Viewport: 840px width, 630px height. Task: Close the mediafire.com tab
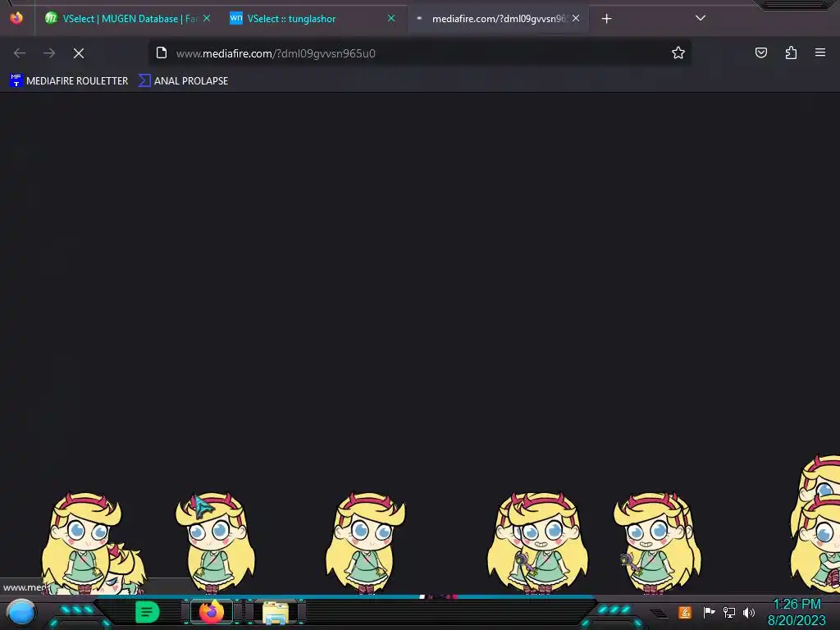click(576, 18)
